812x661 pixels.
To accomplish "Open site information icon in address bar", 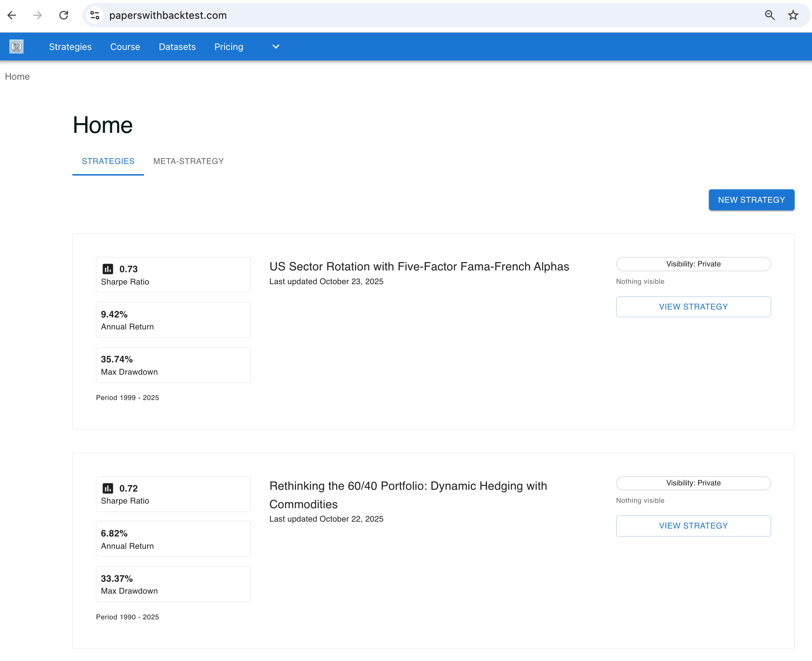I will (x=95, y=15).
